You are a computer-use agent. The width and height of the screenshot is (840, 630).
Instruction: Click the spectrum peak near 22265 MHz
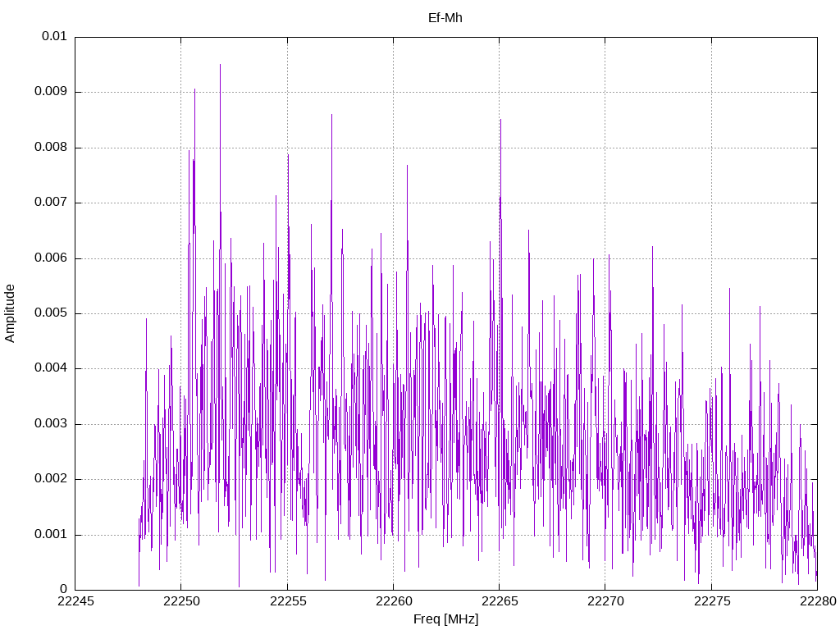coord(500,121)
